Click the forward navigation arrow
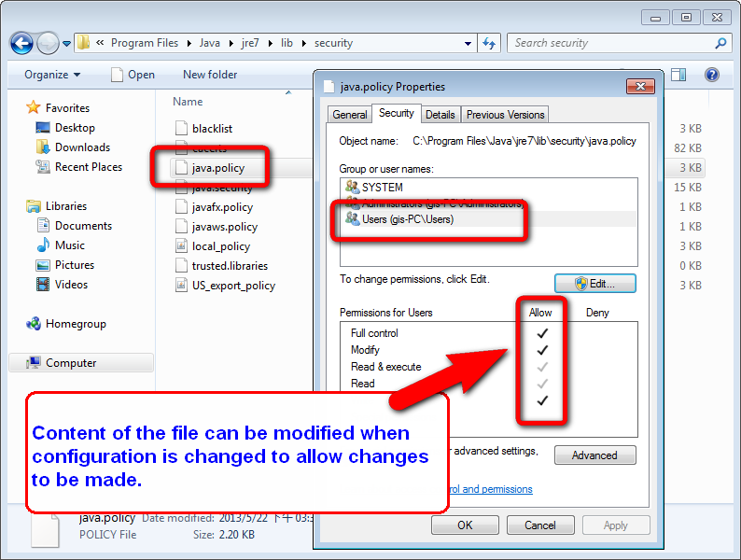Screen dimensions: 741x560 coord(48,44)
